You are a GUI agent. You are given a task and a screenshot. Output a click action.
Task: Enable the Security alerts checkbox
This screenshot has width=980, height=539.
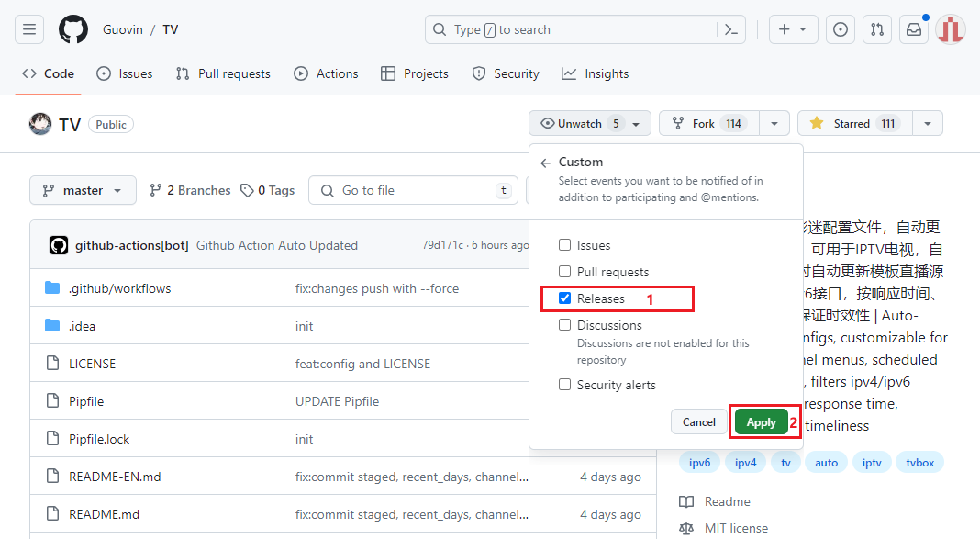point(564,384)
